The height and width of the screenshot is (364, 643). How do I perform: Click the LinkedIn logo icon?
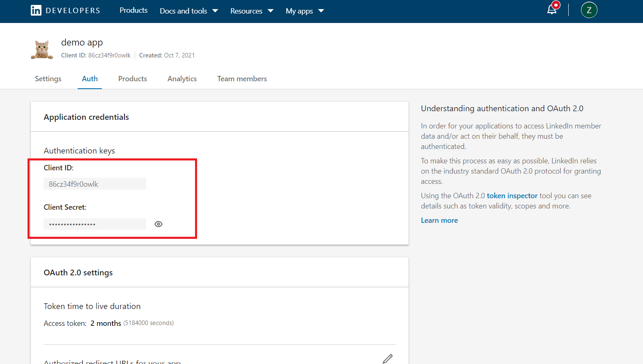pyautogui.click(x=36, y=11)
